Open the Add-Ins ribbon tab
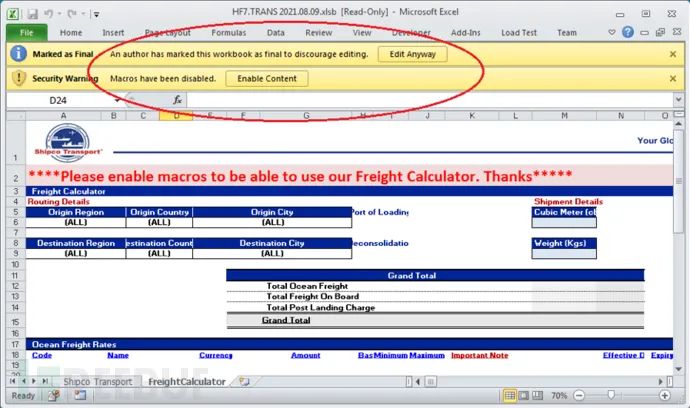This screenshot has width=690, height=408. (x=466, y=33)
